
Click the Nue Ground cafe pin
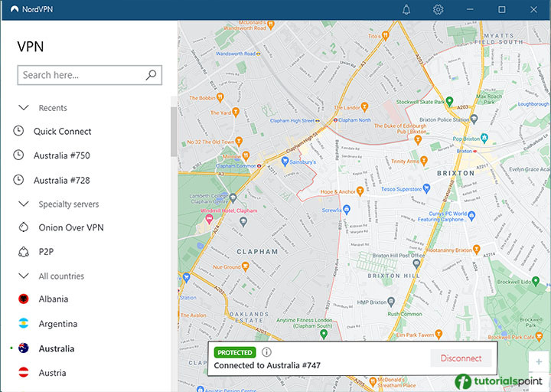tap(246, 266)
